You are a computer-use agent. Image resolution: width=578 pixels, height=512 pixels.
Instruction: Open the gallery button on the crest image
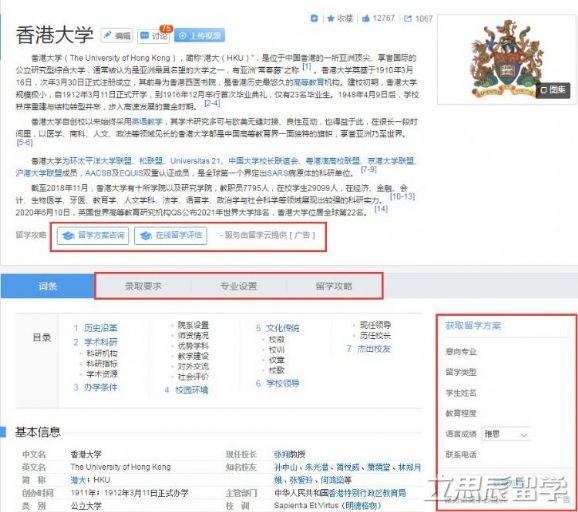pyautogui.click(x=553, y=90)
